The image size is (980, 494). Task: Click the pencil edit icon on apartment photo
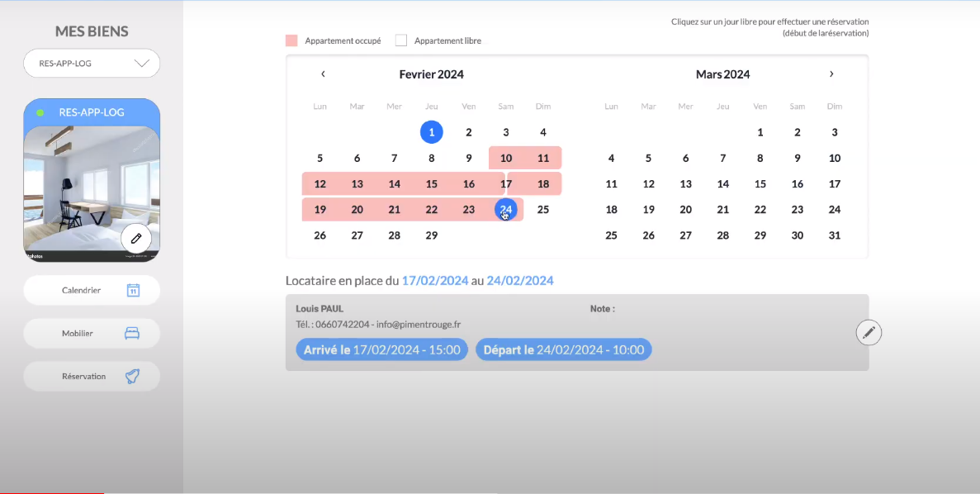[x=136, y=238]
